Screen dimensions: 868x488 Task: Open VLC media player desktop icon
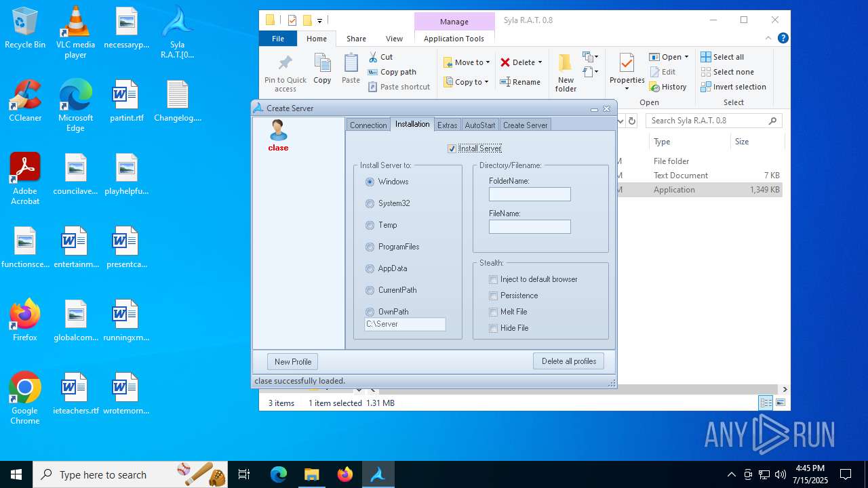75,33
